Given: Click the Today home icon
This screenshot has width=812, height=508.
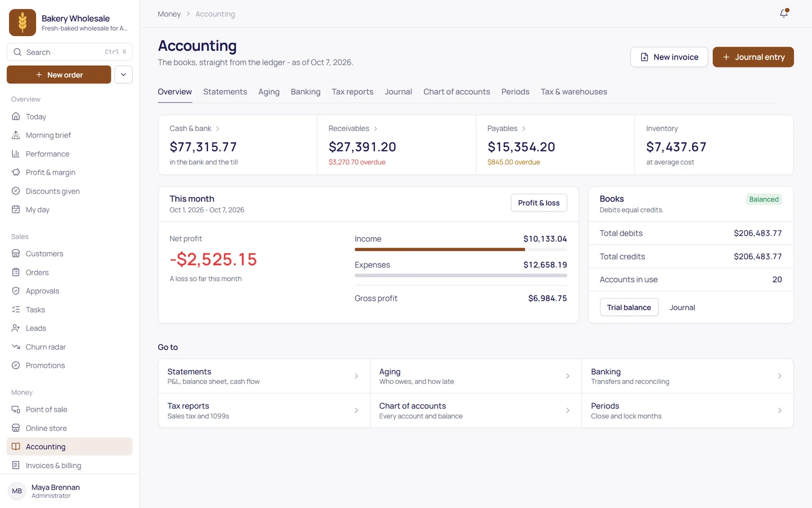Looking at the screenshot, I should pos(16,116).
